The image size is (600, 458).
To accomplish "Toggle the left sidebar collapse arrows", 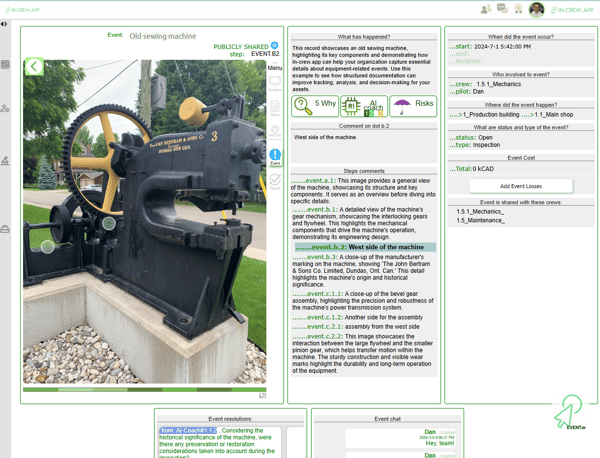I will point(5,24).
